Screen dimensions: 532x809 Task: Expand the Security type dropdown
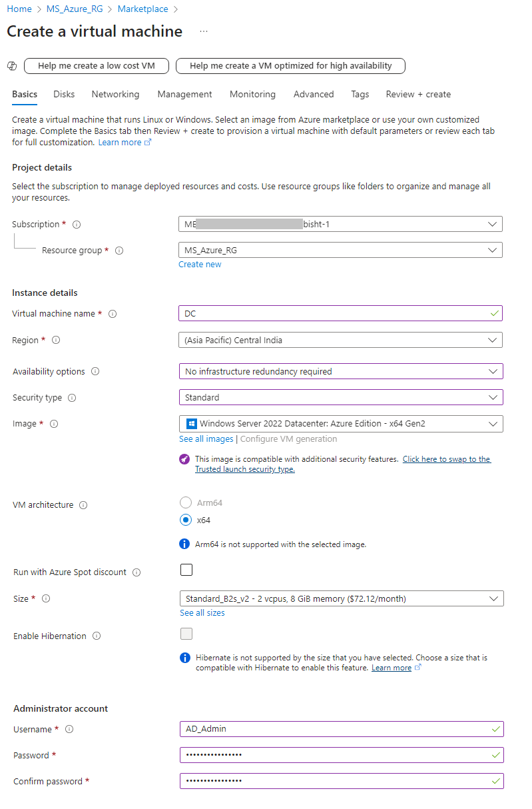pyautogui.click(x=341, y=397)
